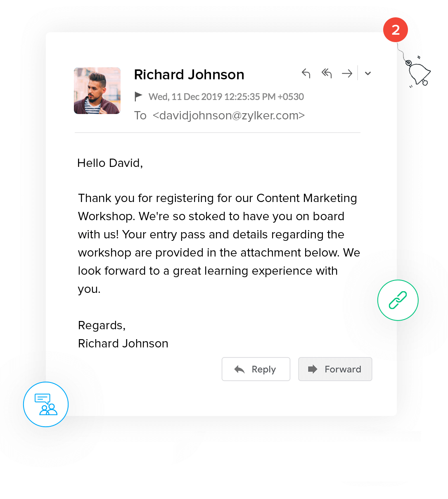
Task: Open the blue group chat icon
Action: pos(46,404)
